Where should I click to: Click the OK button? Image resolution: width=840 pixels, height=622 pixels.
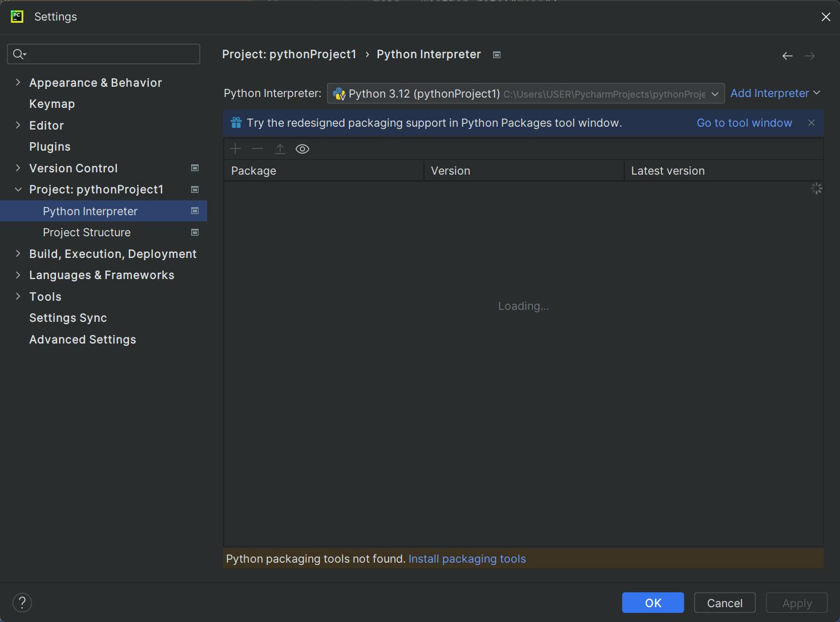653,603
